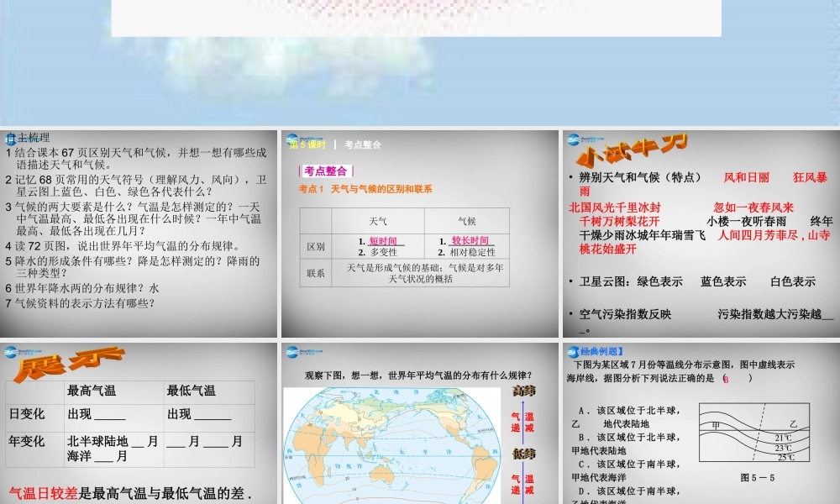Click the red phrase '忽如一夜春风来'
The width and height of the screenshot is (840, 504).
point(753,207)
